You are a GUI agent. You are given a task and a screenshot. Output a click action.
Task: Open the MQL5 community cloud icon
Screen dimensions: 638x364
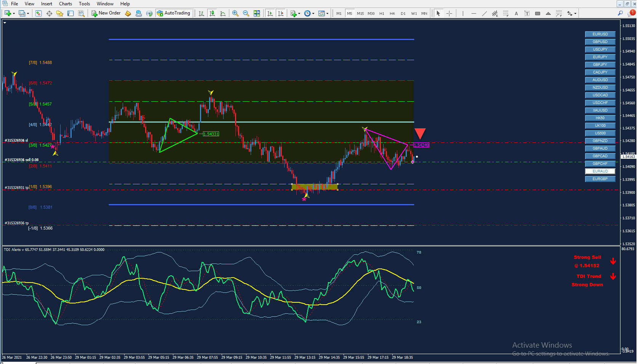pos(139,13)
